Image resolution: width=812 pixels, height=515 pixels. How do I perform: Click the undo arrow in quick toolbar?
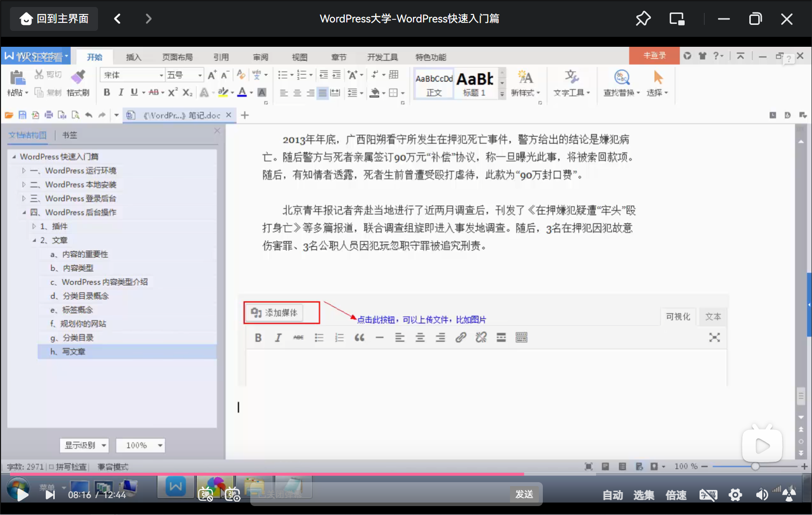[89, 115]
